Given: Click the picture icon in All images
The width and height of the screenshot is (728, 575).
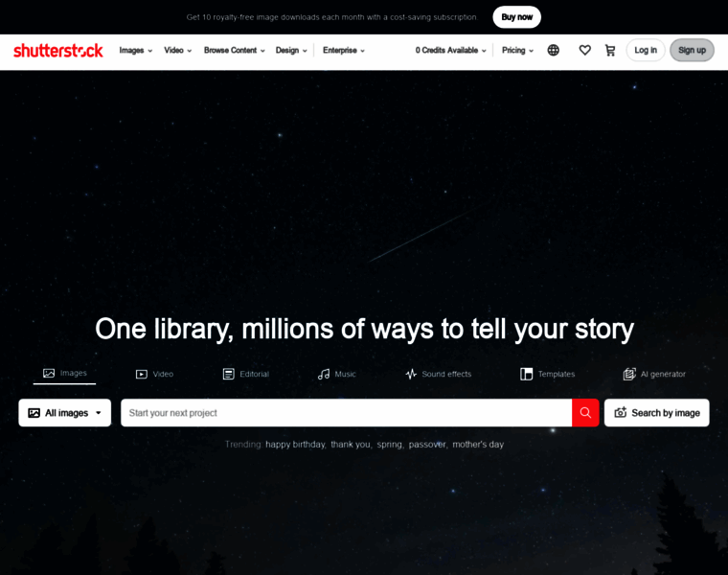Looking at the screenshot, I should click(34, 413).
